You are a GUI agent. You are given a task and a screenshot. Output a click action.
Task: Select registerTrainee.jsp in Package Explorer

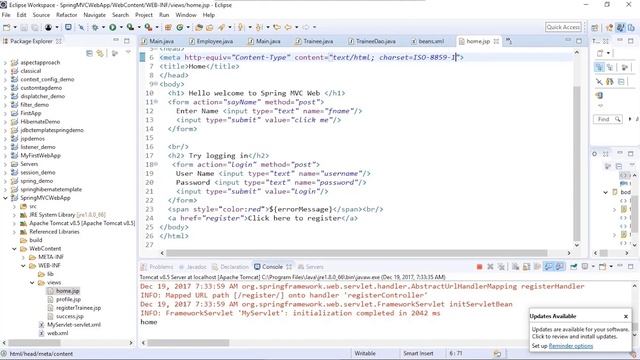pos(74,308)
